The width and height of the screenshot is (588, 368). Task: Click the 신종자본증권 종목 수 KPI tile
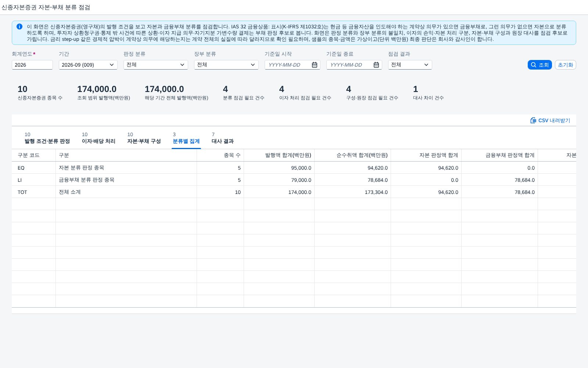point(40,93)
